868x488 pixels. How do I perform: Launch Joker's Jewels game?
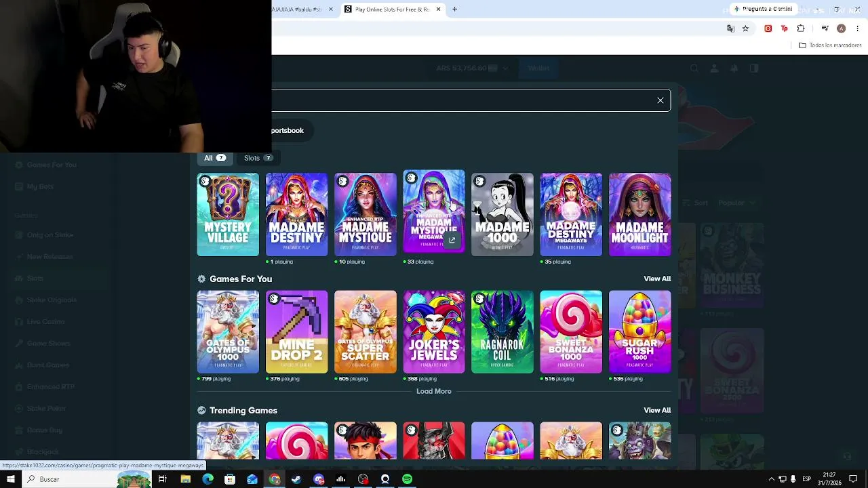[x=434, y=332]
